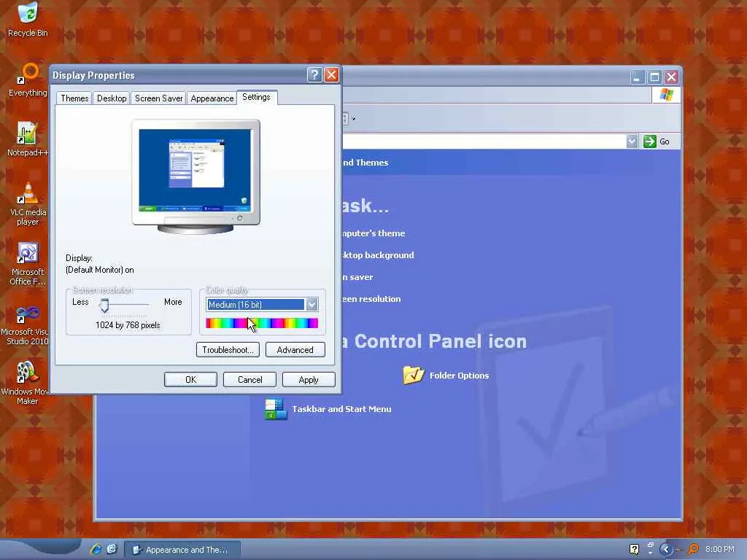This screenshot has height=560, width=747.
Task: Select the Microsoft Office desktop shortcut
Action: coord(28,264)
